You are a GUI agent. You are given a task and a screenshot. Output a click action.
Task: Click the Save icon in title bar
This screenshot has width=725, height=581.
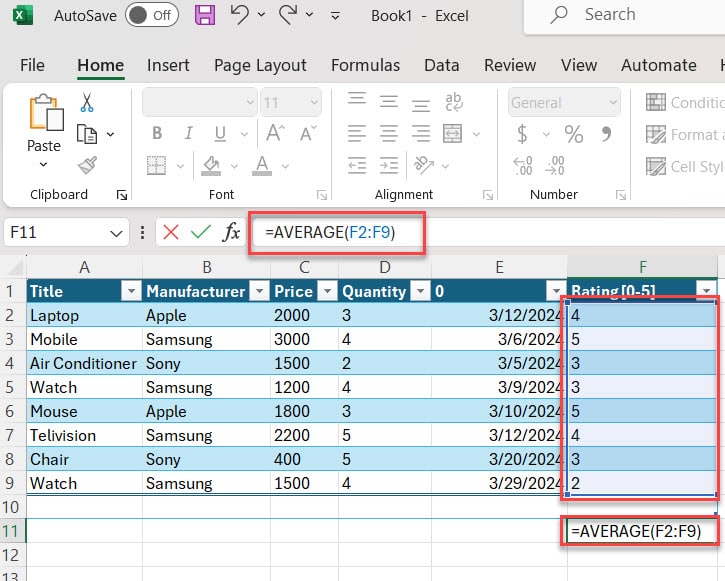[x=205, y=15]
